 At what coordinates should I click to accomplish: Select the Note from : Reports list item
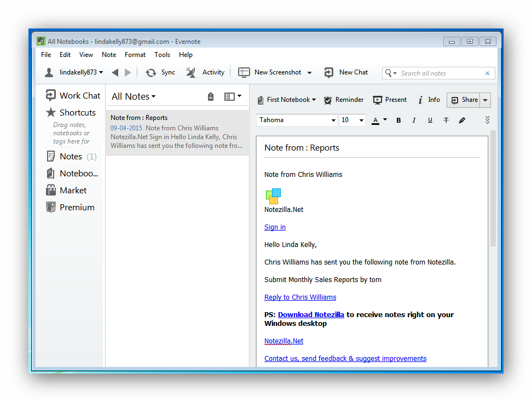point(177,133)
